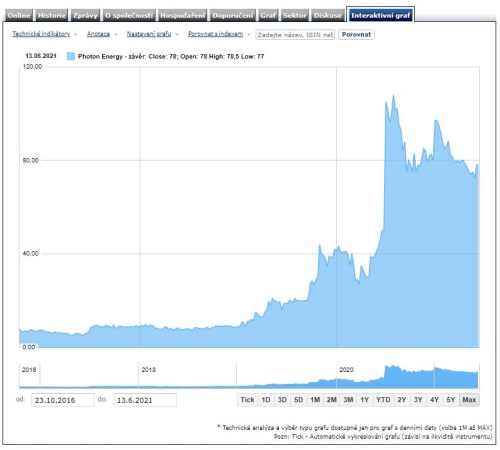Click the Photon Energy legend text
Image resolution: width=500 pixels, height=450 pixels.
pyautogui.click(x=171, y=56)
